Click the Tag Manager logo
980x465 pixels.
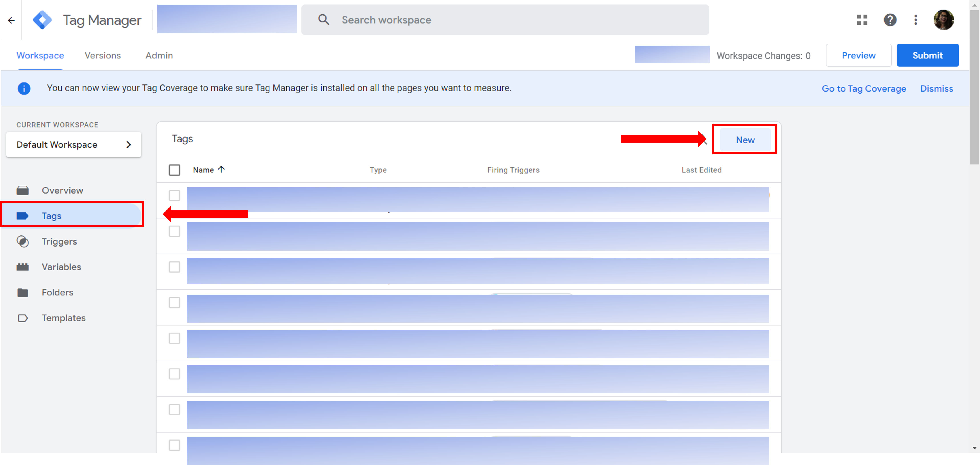coord(42,20)
